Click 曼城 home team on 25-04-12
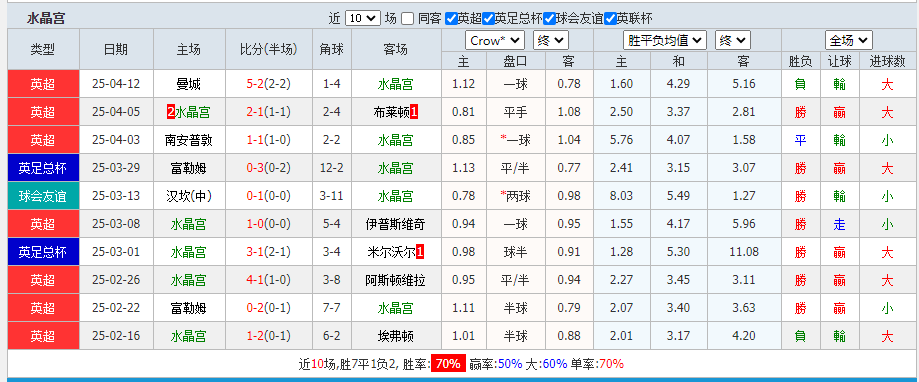 189,84
